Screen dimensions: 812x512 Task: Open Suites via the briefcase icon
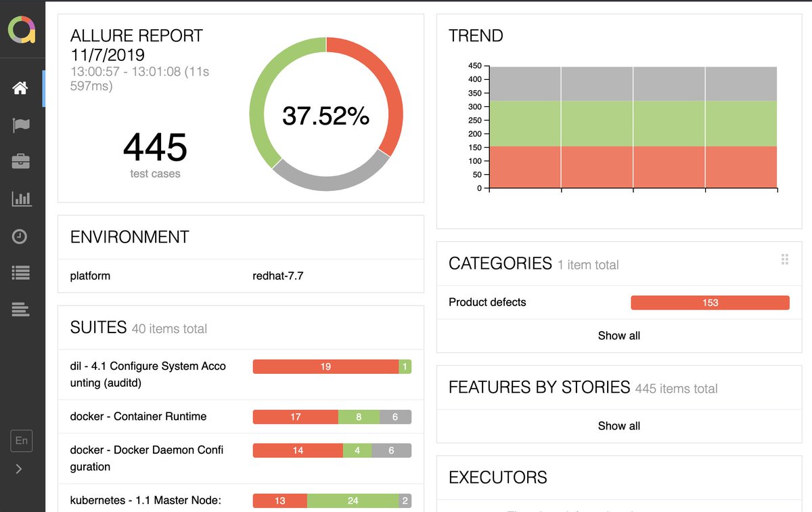(x=20, y=161)
